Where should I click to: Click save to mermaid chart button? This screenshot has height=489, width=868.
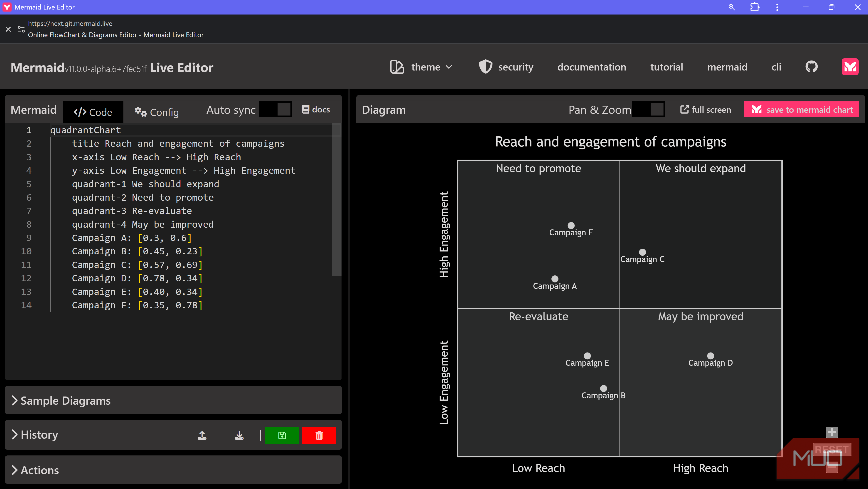click(x=801, y=109)
